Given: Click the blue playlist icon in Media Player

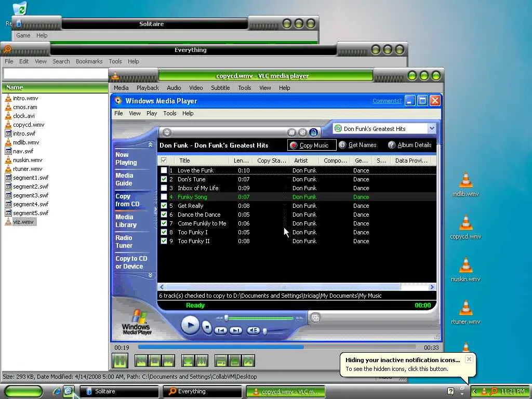Looking at the screenshot, I should point(313,132).
